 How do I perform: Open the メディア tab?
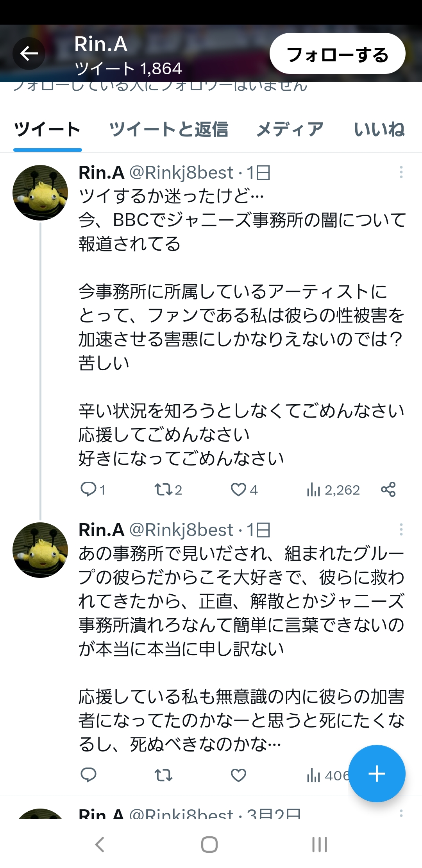pos(290,129)
